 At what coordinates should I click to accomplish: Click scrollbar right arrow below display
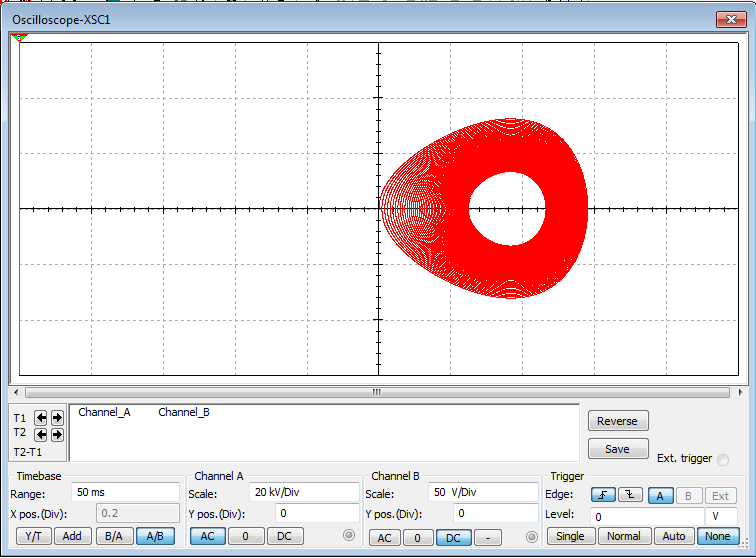[x=741, y=393]
